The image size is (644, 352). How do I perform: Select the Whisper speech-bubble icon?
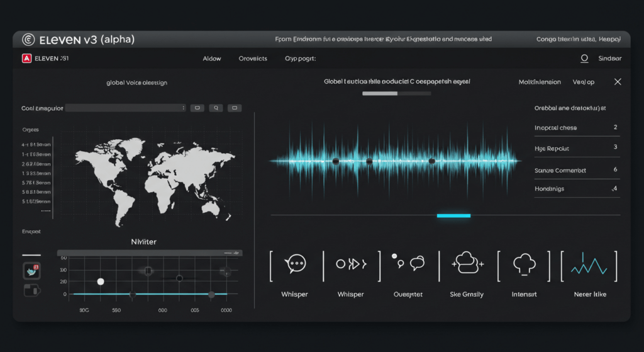tap(295, 264)
